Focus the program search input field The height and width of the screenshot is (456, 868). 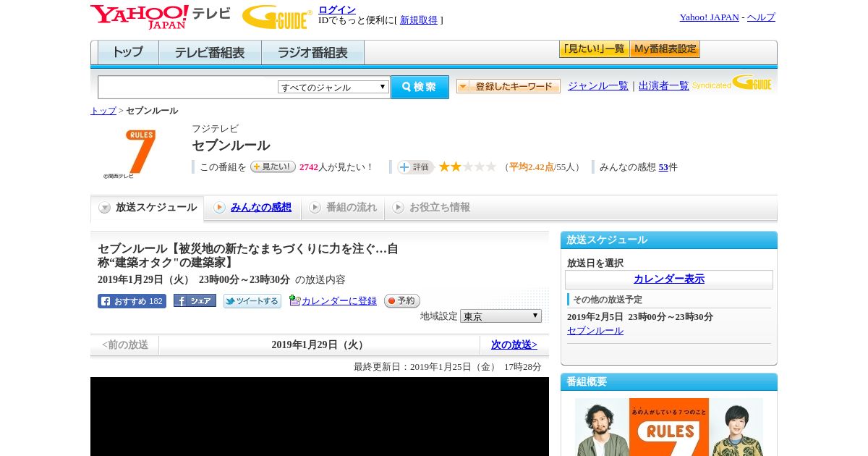point(187,87)
